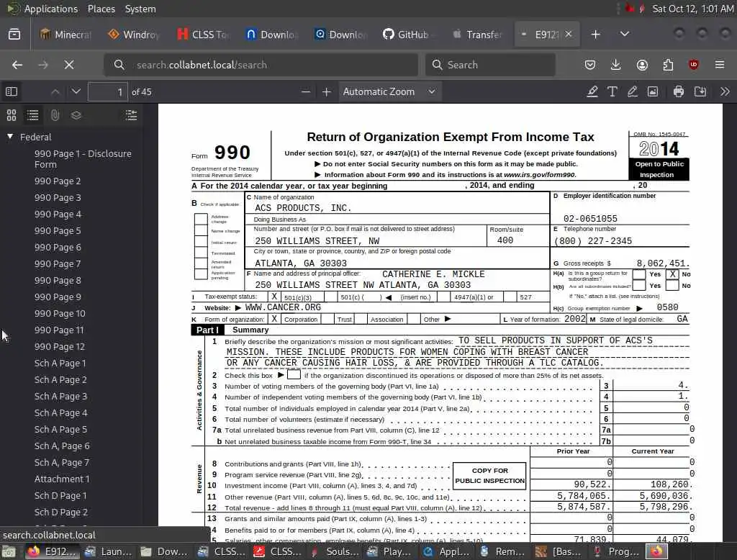The height and width of the screenshot is (560, 737).
Task: Click the page number input field
Action: tap(108, 91)
